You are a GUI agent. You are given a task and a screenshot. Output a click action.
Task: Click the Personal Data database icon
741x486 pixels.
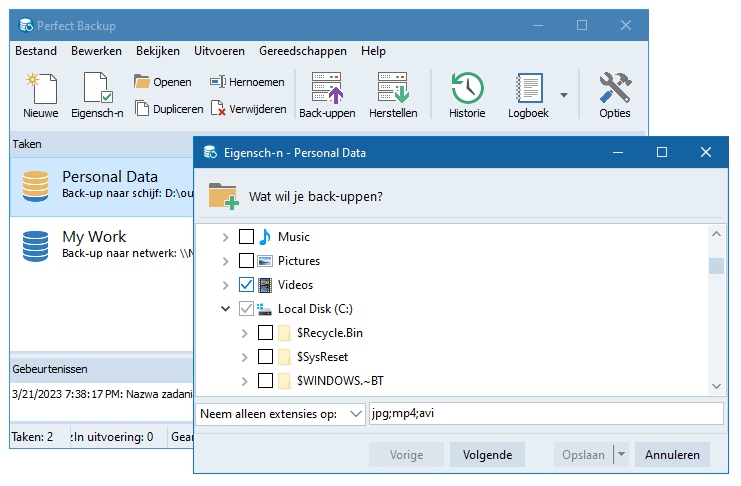pyautogui.click(x=35, y=186)
